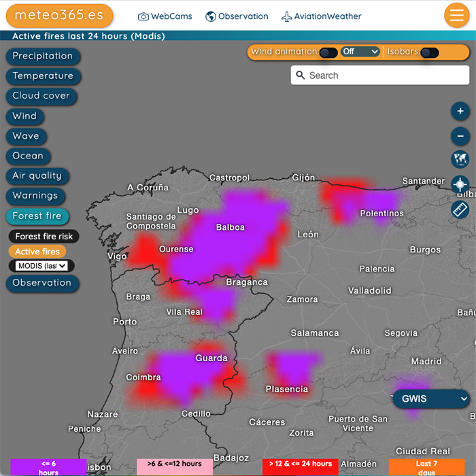Click the purple <= 6 hours legend swatch
The width and height of the screenshot is (476, 476).
tap(48, 467)
